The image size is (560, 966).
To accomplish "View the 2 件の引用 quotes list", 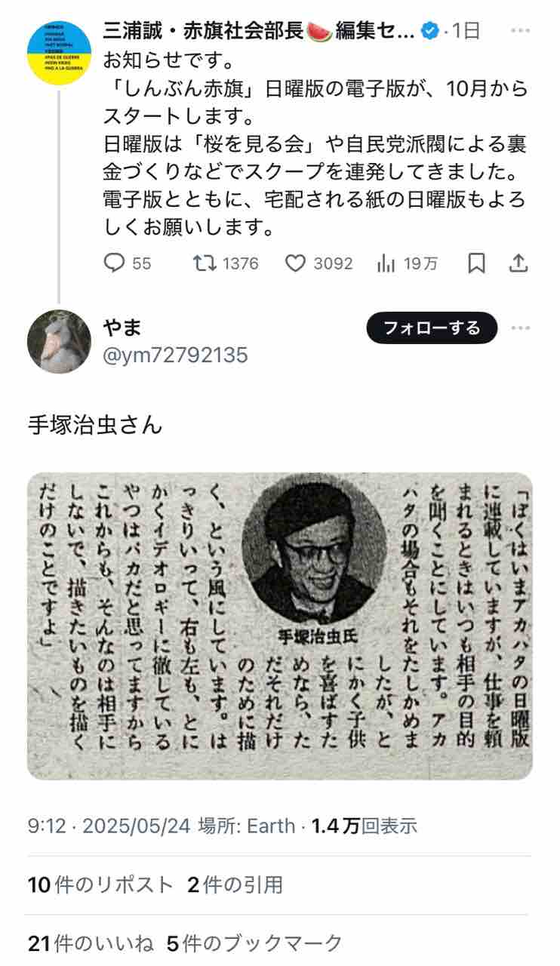I will 234,884.
